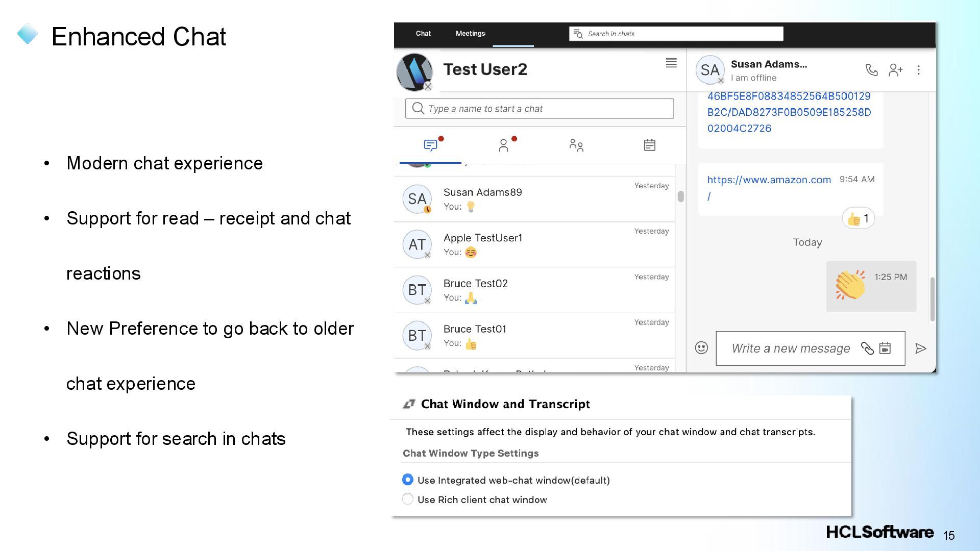This screenshot has width=980, height=551.
Task: Open the Chat tab in top bar
Action: [x=423, y=34]
